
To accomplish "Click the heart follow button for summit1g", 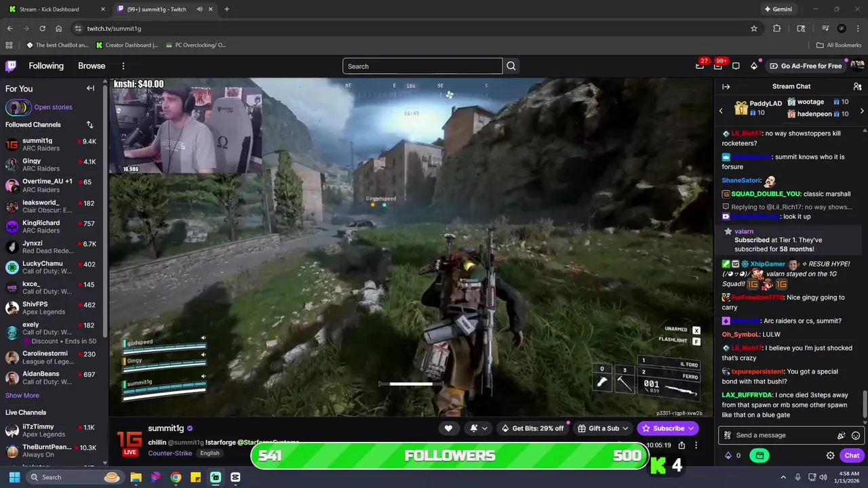I will point(448,428).
